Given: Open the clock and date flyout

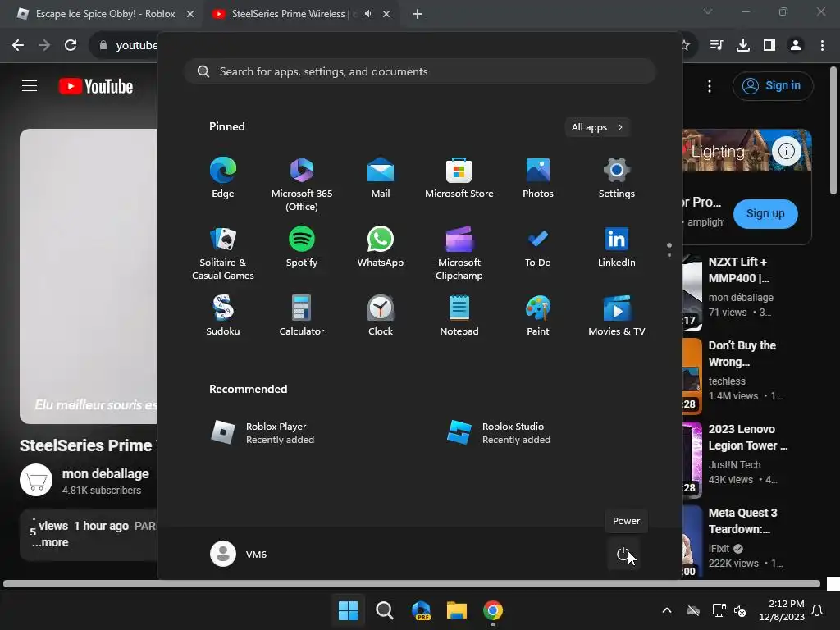Looking at the screenshot, I should (x=782, y=610).
